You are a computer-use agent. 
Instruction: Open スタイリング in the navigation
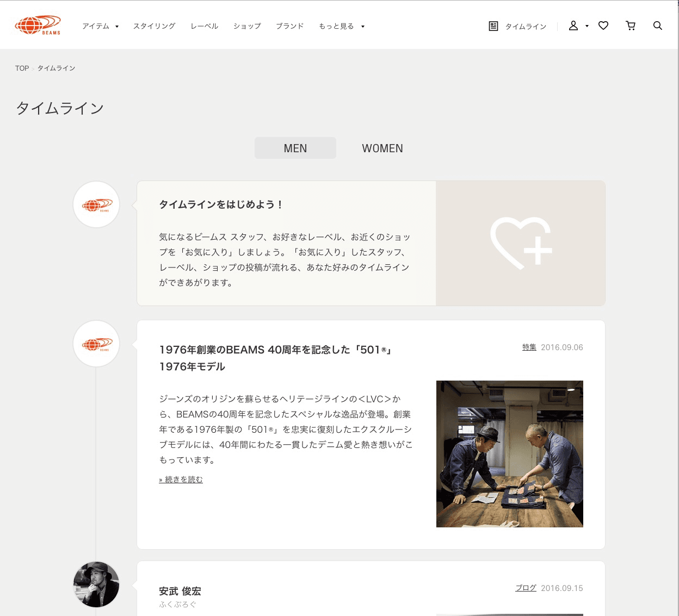[x=155, y=26]
